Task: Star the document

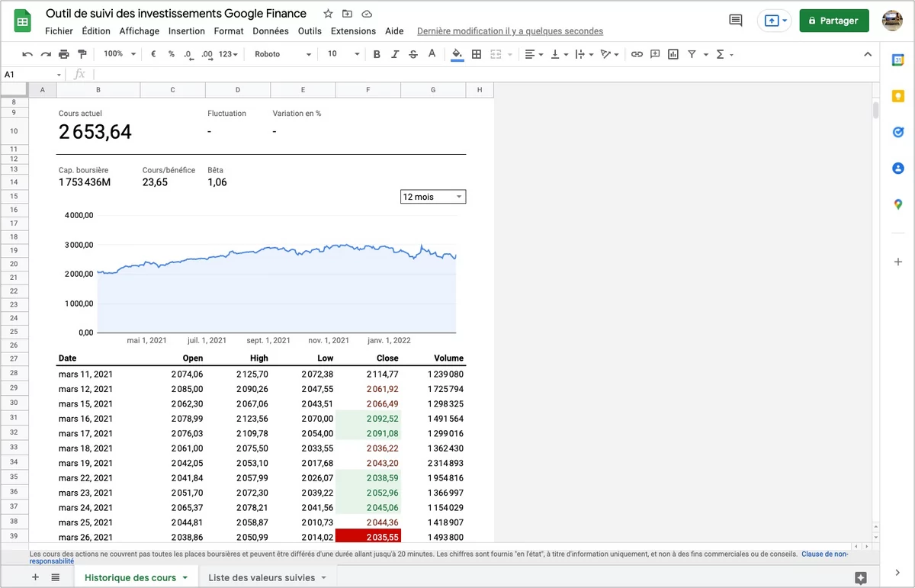Action: (328, 14)
